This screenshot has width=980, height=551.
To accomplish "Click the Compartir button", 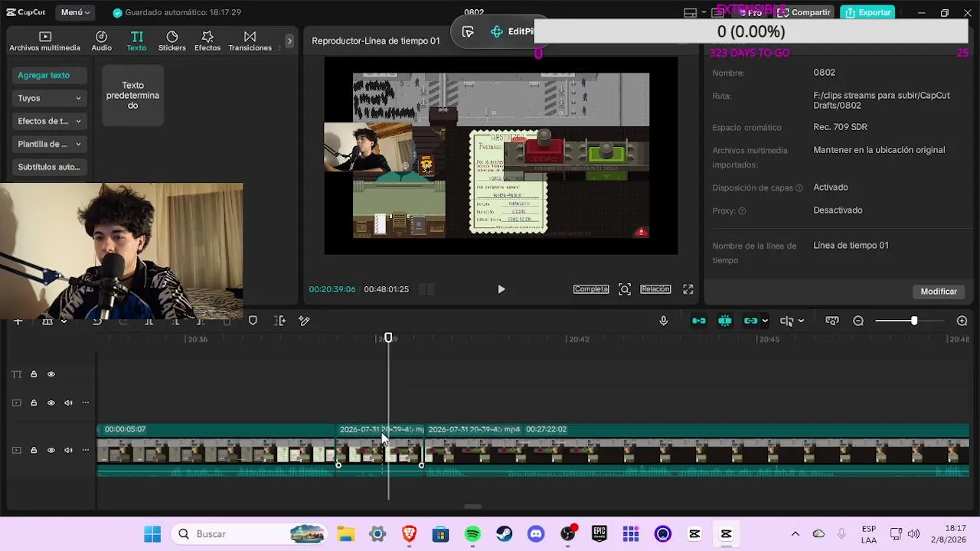I will [803, 12].
